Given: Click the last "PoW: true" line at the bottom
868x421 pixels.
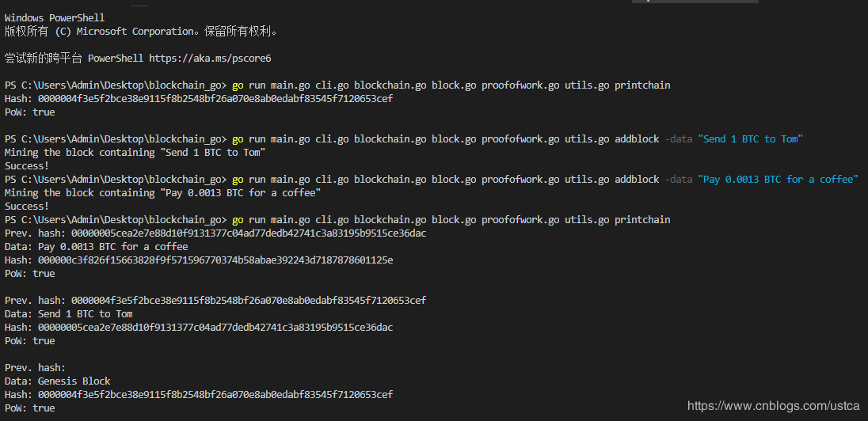Looking at the screenshot, I should (29, 408).
